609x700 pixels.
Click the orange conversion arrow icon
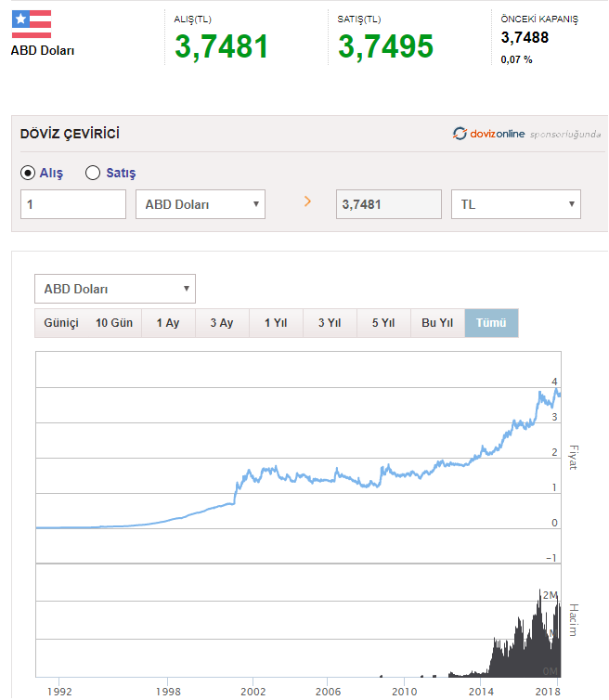(x=308, y=201)
